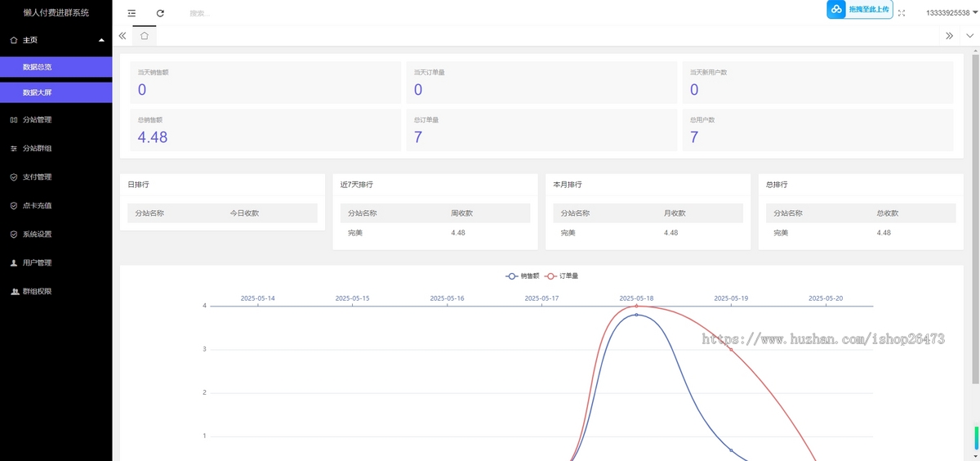Viewport: 980px width, 461px height.
Task: Click the 系统设置 shield icon
Action: coord(14,234)
